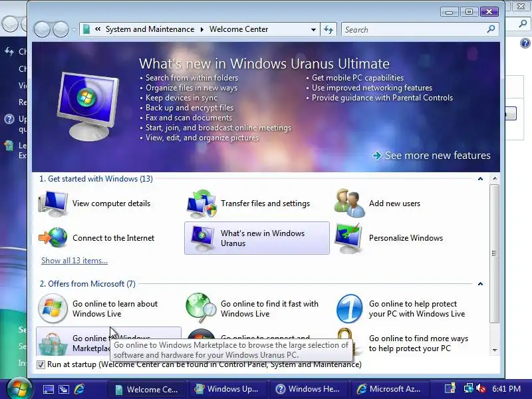Open Personalize Windows icon

pos(348,238)
